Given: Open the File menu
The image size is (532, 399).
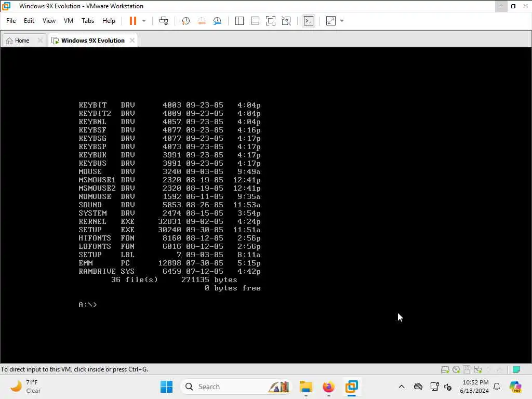Looking at the screenshot, I should click(11, 21).
